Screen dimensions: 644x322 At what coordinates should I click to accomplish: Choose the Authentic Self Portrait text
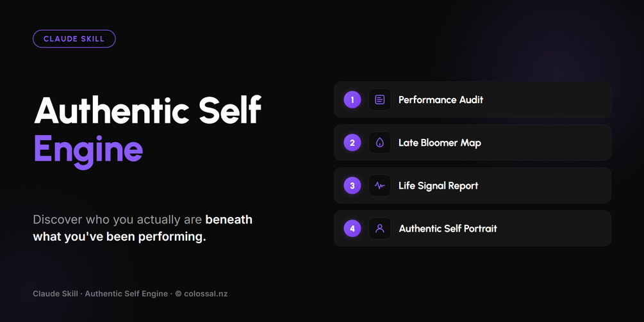tap(448, 229)
